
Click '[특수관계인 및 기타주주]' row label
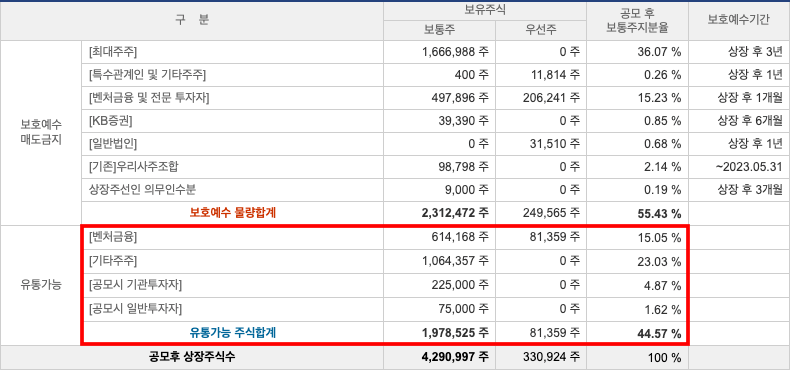(x=147, y=75)
